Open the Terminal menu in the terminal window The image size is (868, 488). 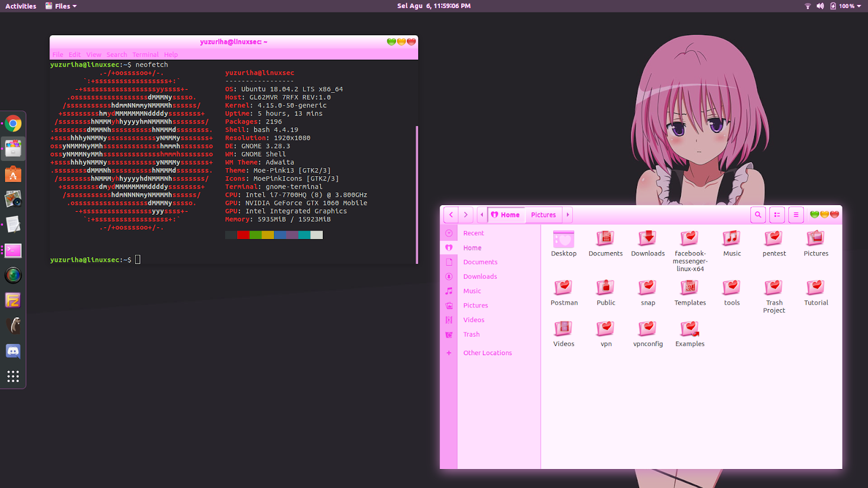click(145, 54)
